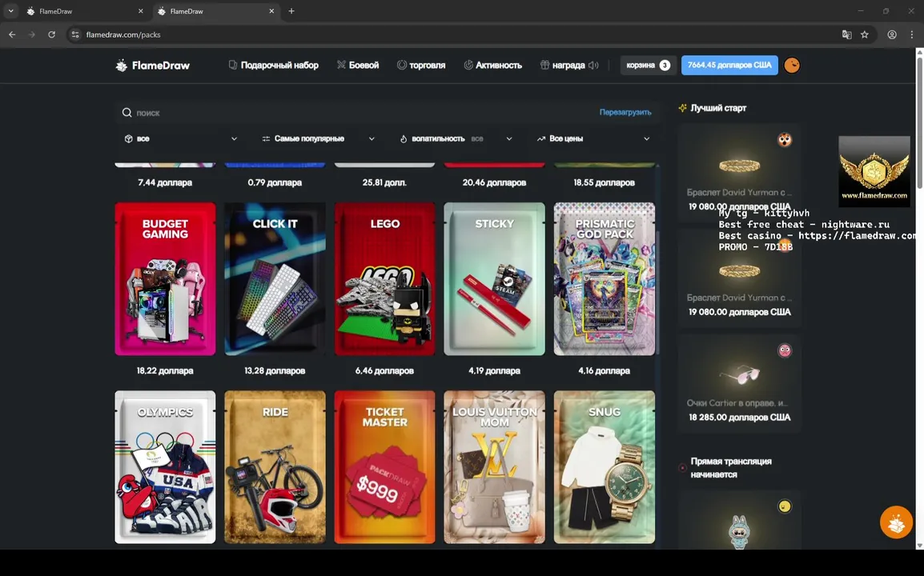
Task: Reload the page in browser
Action: point(52,34)
